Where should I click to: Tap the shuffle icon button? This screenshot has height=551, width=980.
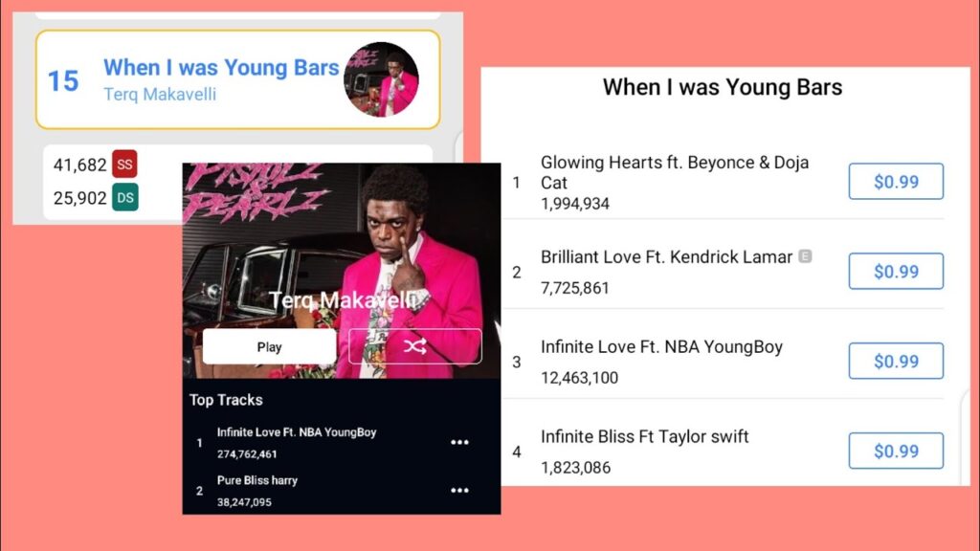coord(415,346)
